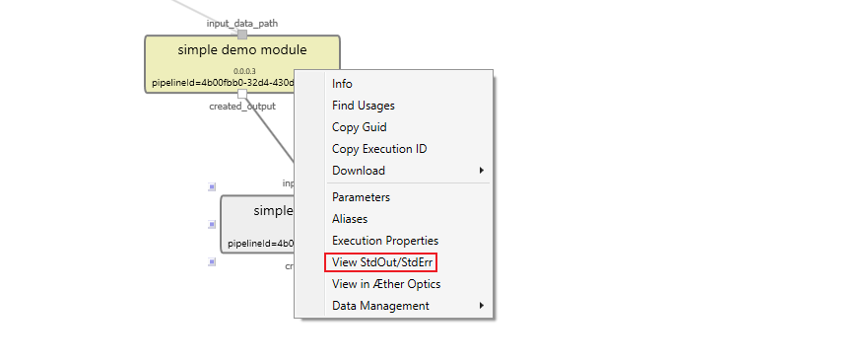
Task: Choose View StdOut/StdErr option
Action: point(381,262)
